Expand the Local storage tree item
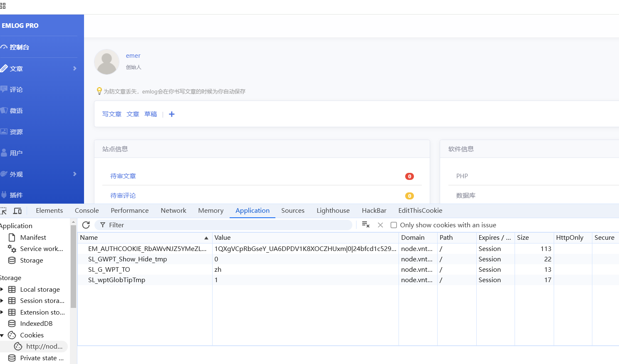The height and width of the screenshot is (364, 619). (x=2, y=290)
